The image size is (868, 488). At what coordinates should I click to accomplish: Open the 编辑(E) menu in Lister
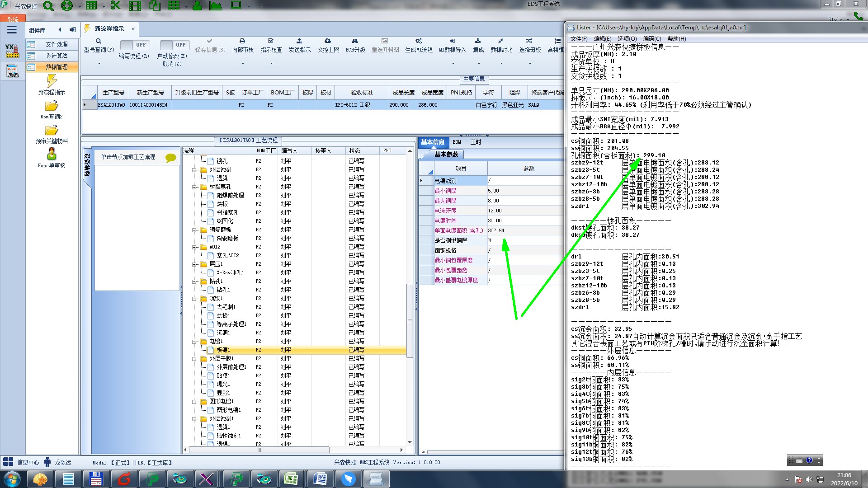coord(603,39)
